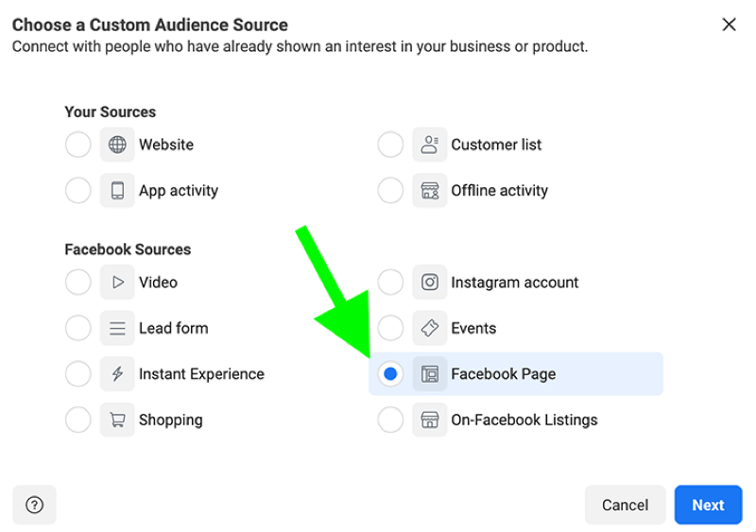This screenshot has width=756, height=532.
Task: Click the On-Facebook Listings store icon
Action: click(430, 420)
